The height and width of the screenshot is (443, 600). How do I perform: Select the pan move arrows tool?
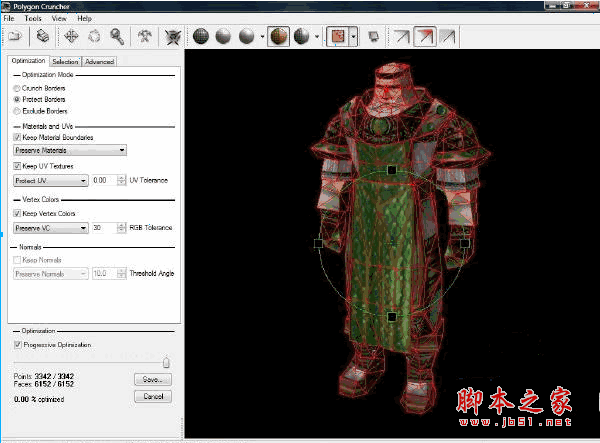[x=71, y=36]
